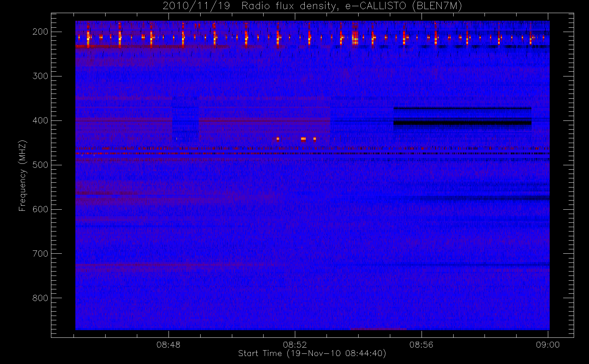Click the 08:56 time tick label
This screenshot has height=364, width=589.
[x=421, y=345]
